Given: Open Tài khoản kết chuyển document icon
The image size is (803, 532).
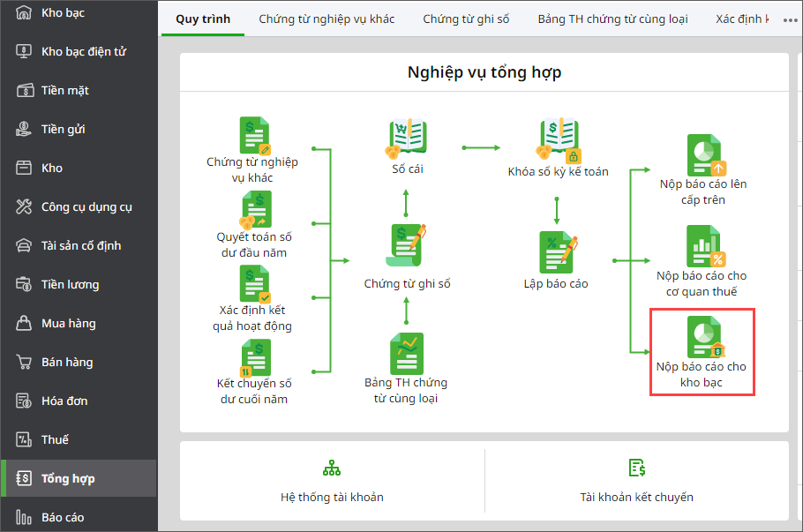Looking at the screenshot, I should [636, 468].
